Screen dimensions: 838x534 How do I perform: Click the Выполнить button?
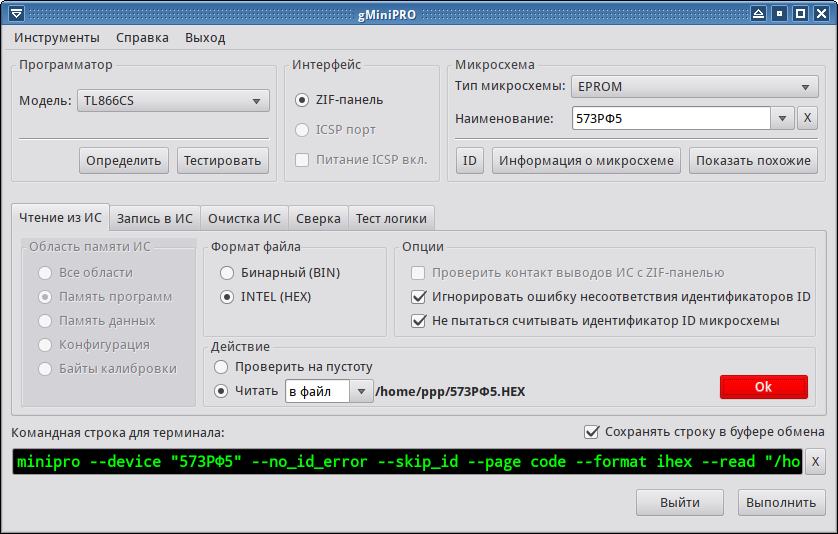pos(781,503)
